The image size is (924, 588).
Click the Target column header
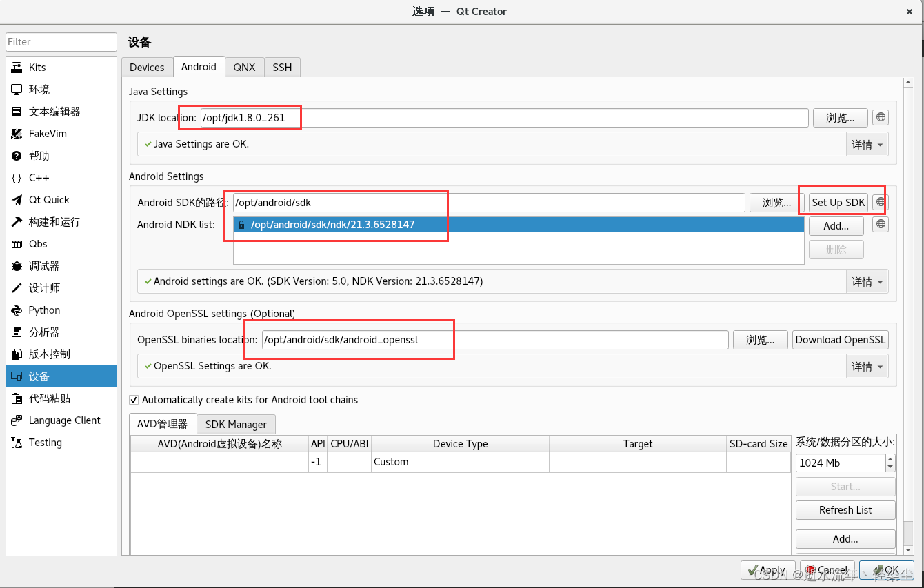click(x=638, y=444)
